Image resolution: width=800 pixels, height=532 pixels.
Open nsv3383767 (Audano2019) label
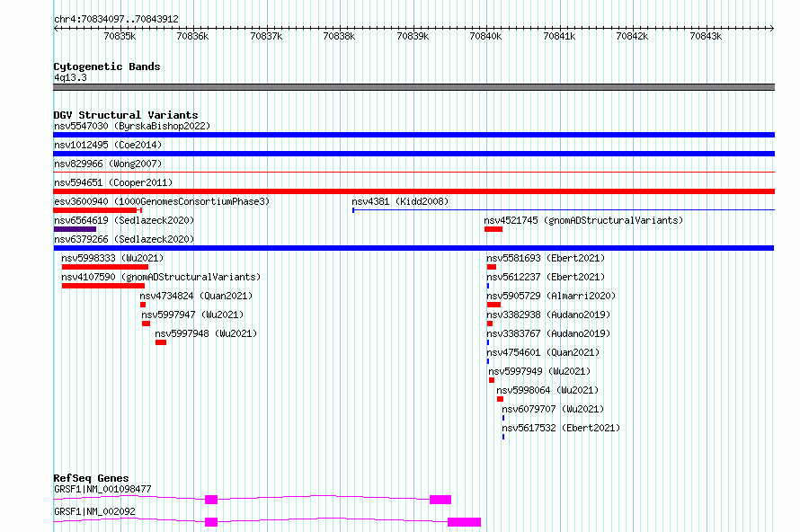548,333
